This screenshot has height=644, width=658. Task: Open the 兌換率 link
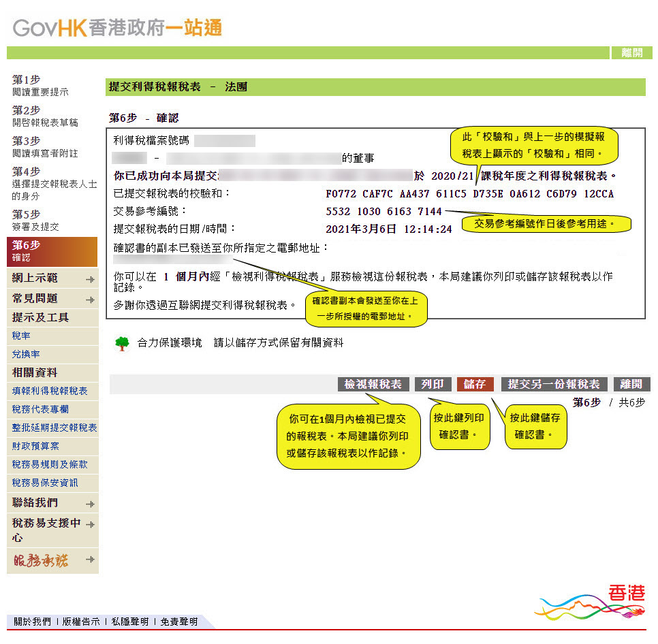click(26, 354)
